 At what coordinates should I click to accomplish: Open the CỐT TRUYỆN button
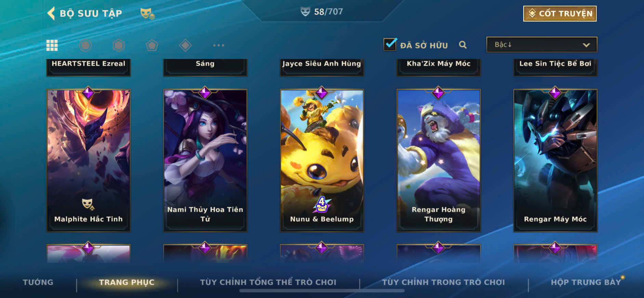click(560, 13)
